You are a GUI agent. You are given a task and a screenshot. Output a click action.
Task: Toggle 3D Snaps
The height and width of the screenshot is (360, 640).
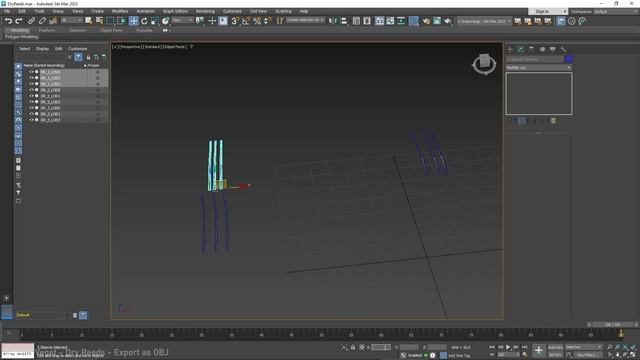(x=235, y=21)
